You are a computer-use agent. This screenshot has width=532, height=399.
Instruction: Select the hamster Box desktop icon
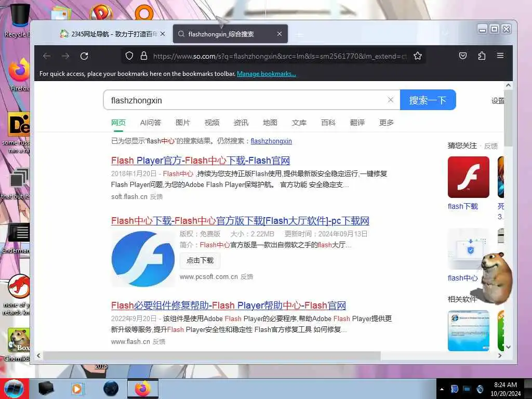point(18,344)
